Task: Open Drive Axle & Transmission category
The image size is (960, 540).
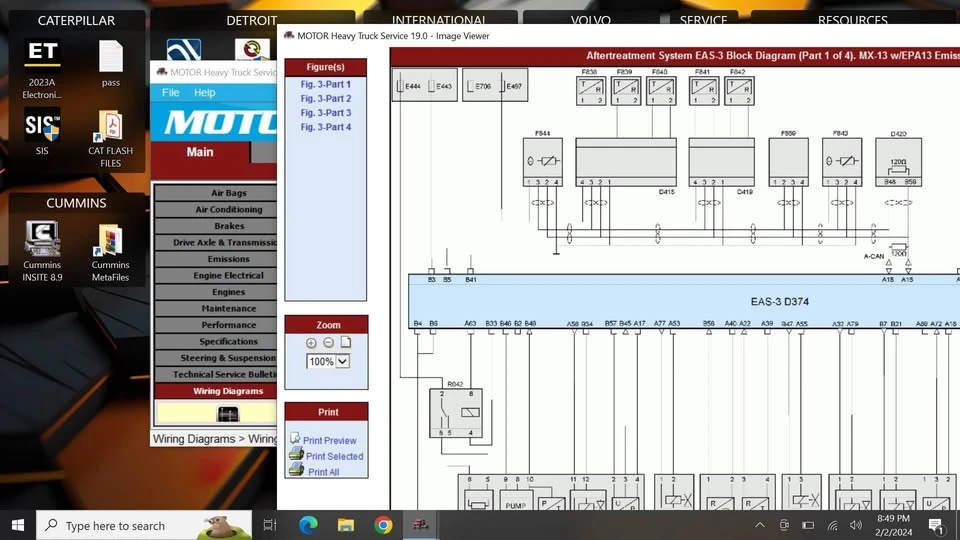Action: (x=216, y=242)
